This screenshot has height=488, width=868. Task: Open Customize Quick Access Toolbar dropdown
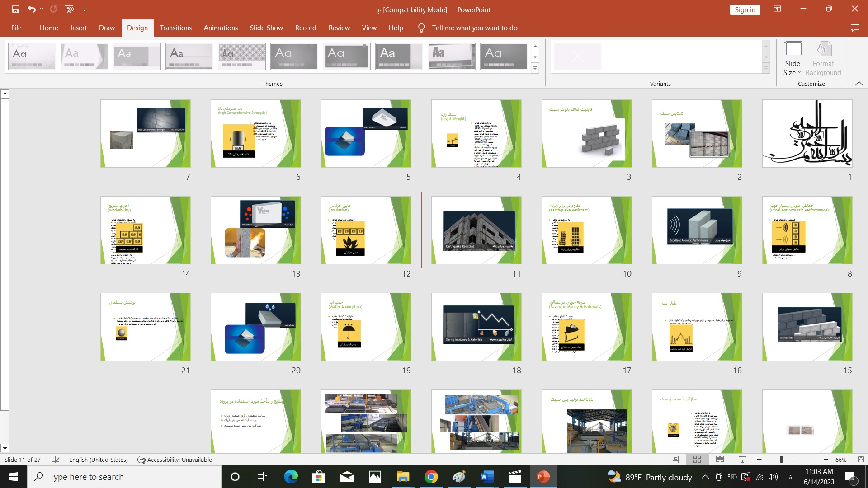coord(85,9)
